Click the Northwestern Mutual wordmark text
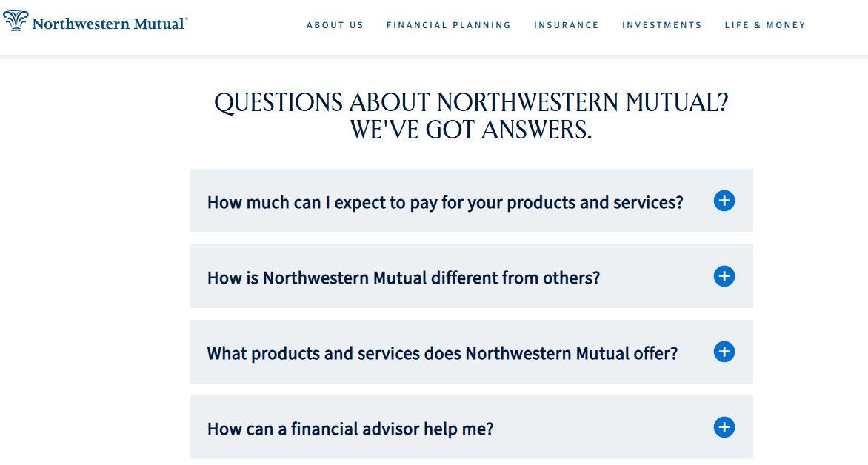 tap(108, 24)
